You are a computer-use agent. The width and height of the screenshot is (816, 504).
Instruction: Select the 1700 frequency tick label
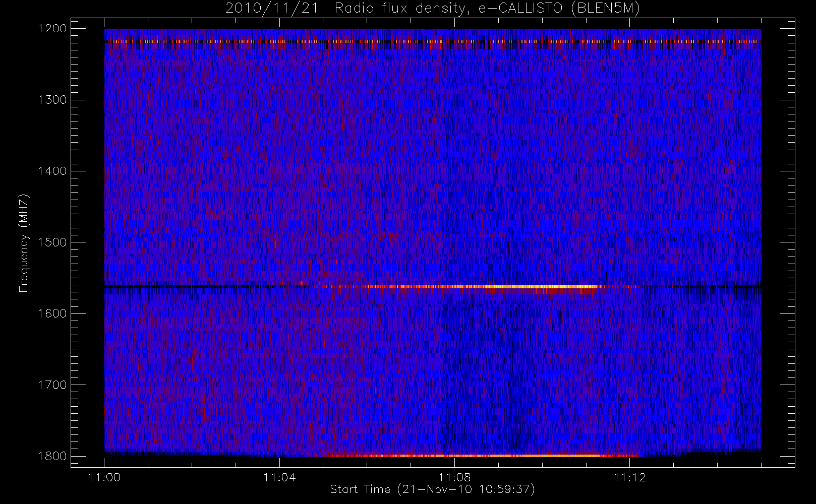[52, 385]
